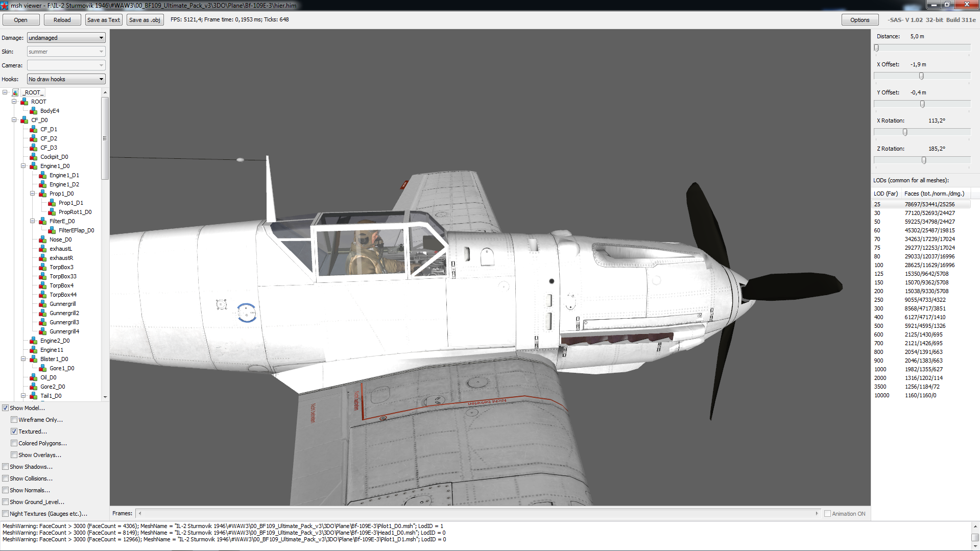Select the LOD 10000 row
This screenshot has height=551, width=980.
pos(922,395)
